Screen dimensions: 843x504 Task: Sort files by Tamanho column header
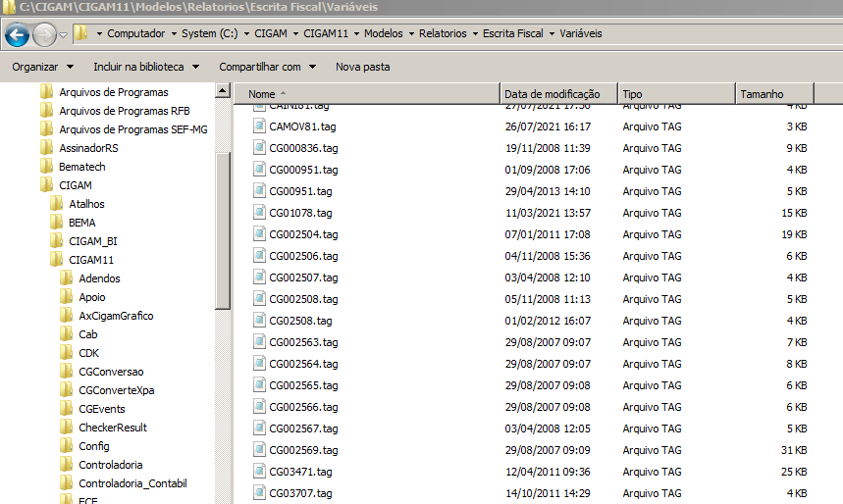[774, 93]
